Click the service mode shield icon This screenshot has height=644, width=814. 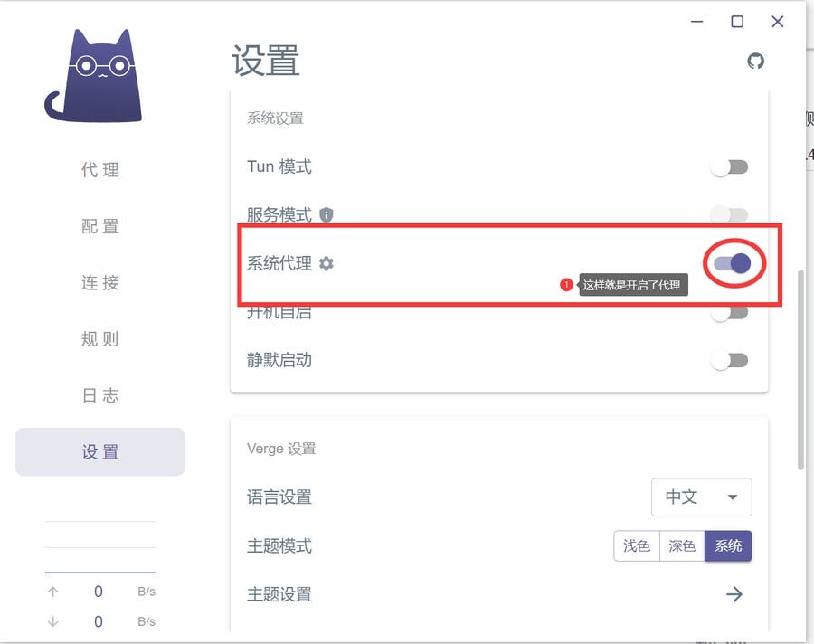[x=326, y=214]
